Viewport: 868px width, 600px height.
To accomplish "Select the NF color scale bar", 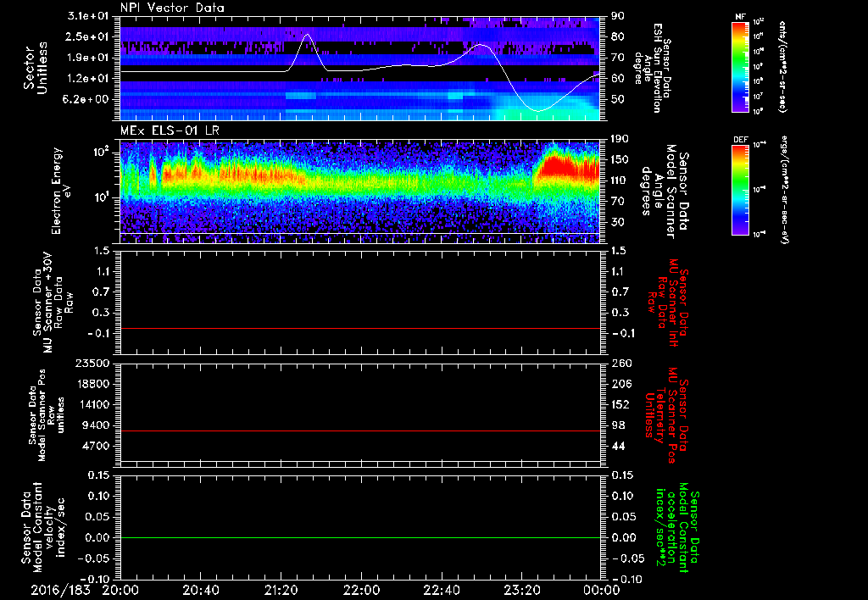I will coord(741,66).
